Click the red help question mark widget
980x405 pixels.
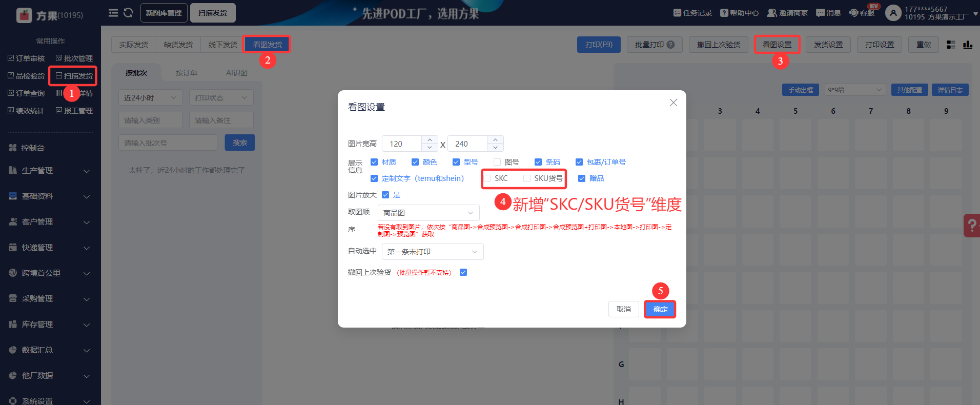pyautogui.click(x=972, y=225)
